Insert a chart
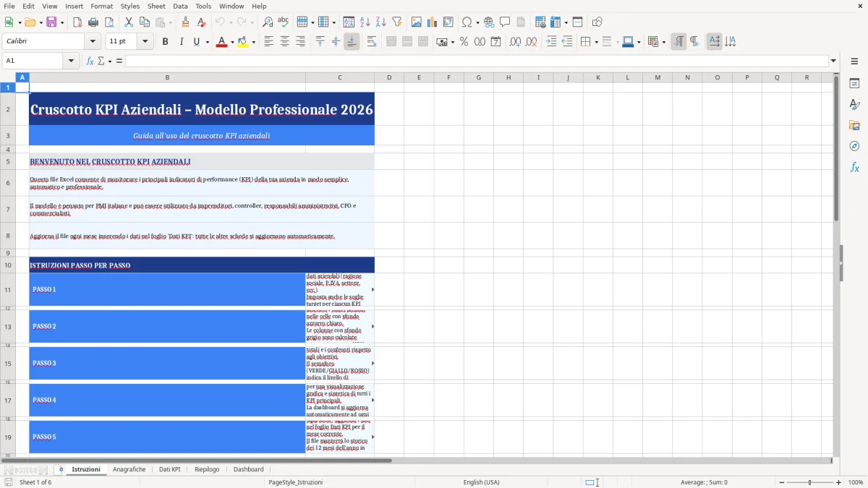Viewport: 868px width, 488px height. (433, 22)
